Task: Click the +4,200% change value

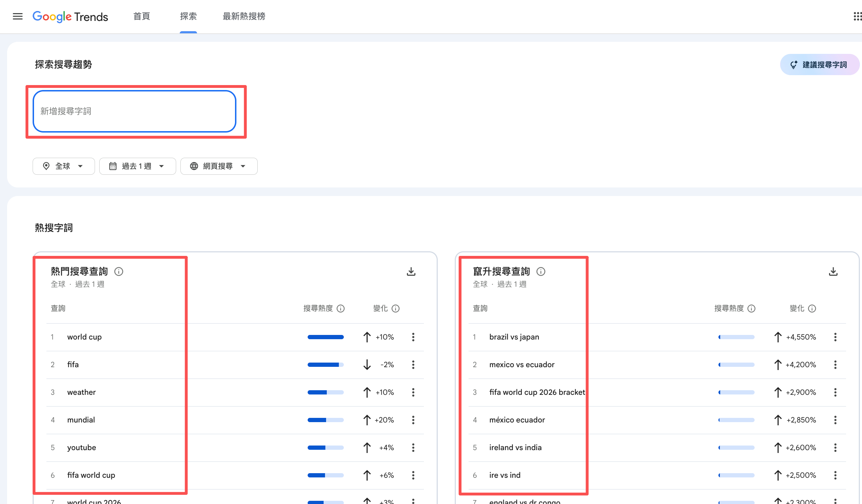Action: click(801, 365)
